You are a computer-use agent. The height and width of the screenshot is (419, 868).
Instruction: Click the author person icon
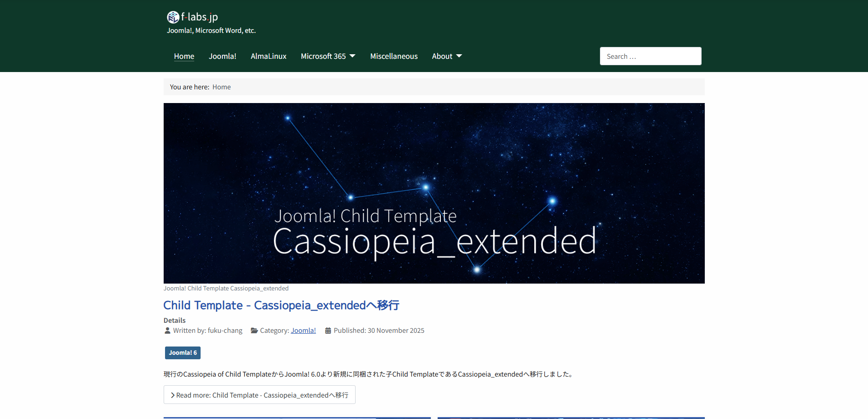pyautogui.click(x=167, y=331)
